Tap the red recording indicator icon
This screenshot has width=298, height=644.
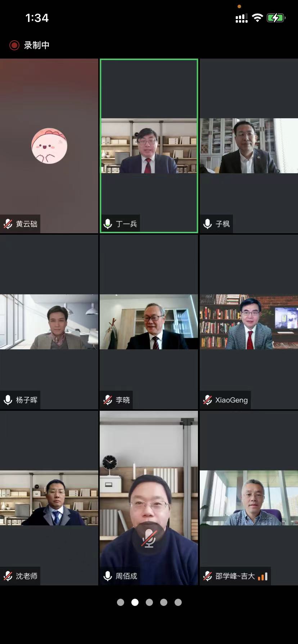click(x=14, y=45)
